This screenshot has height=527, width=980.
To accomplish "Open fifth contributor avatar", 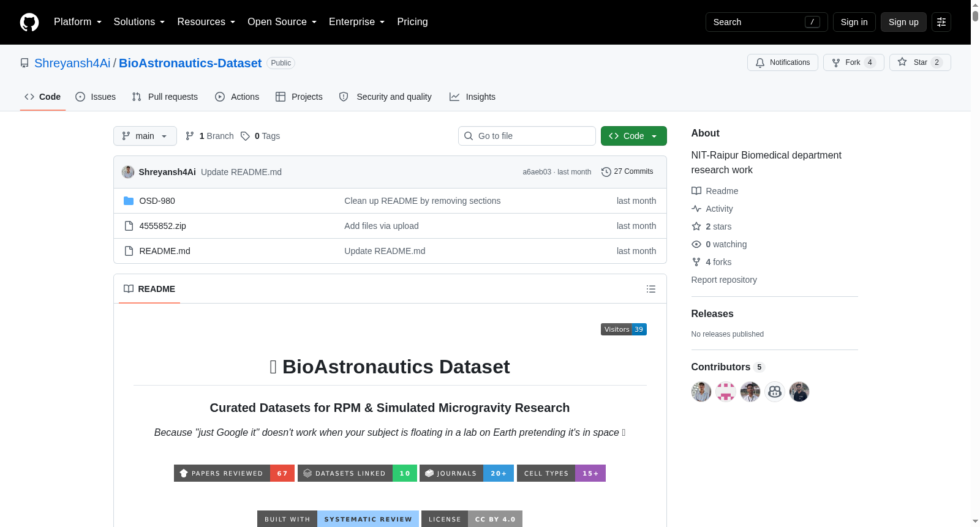I will click(799, 392).
